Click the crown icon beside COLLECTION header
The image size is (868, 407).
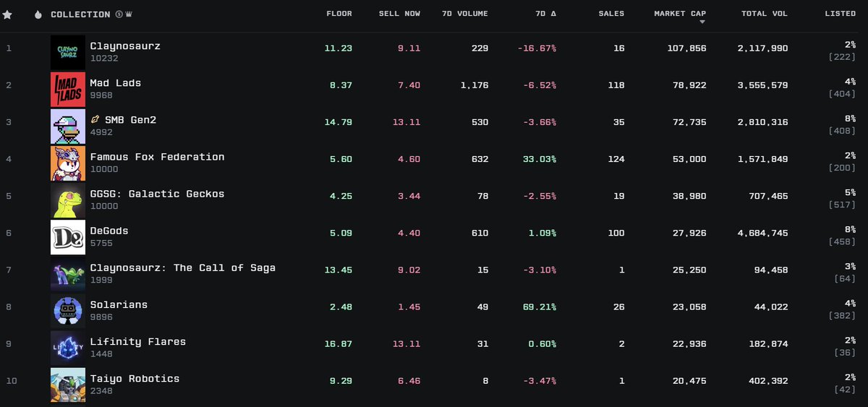128,14
